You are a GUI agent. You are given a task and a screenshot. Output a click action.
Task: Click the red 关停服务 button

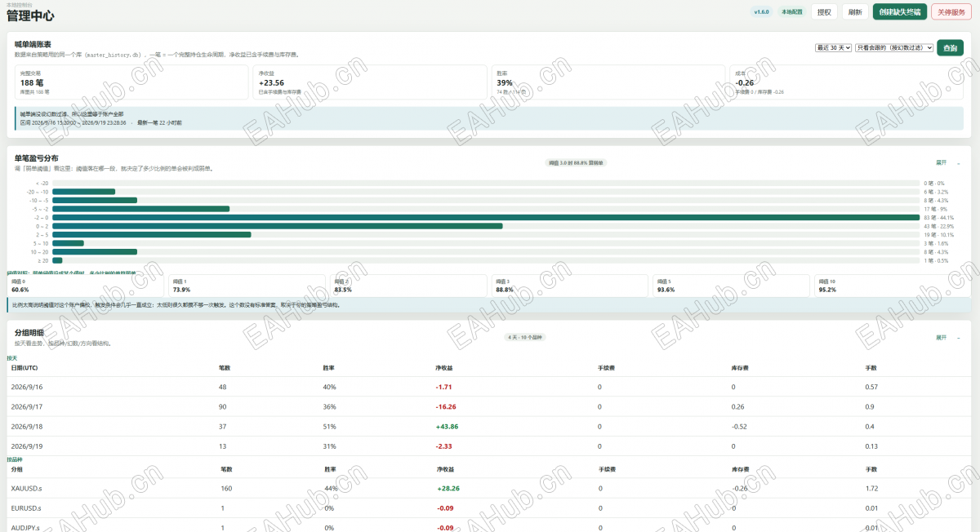coord(951,12)
